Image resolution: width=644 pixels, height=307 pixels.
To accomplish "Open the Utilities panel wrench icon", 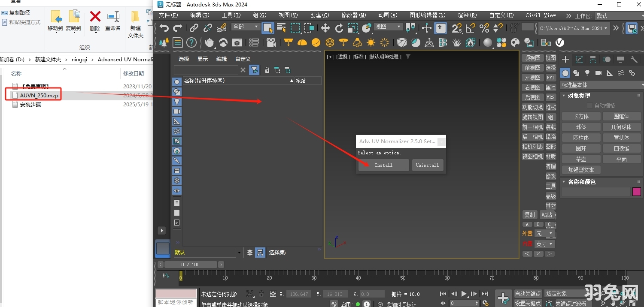I will click(634, 60).
